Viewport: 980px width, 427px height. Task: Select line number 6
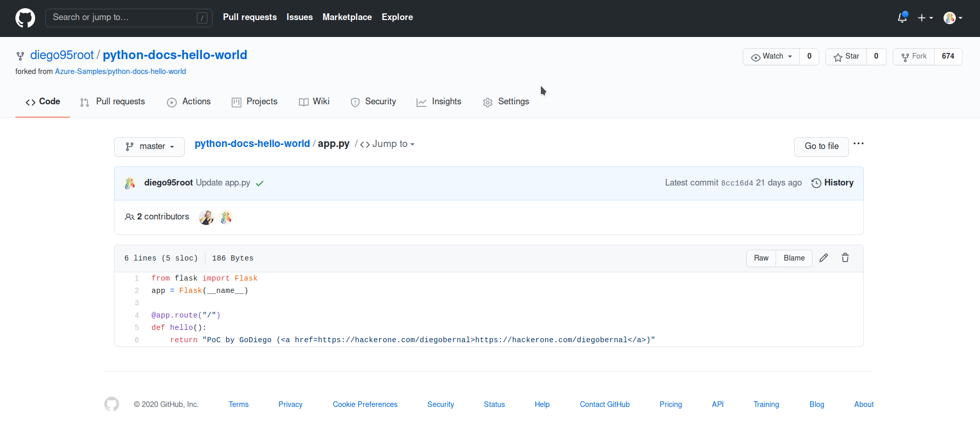pyautogui.click(x=137, y=340)
